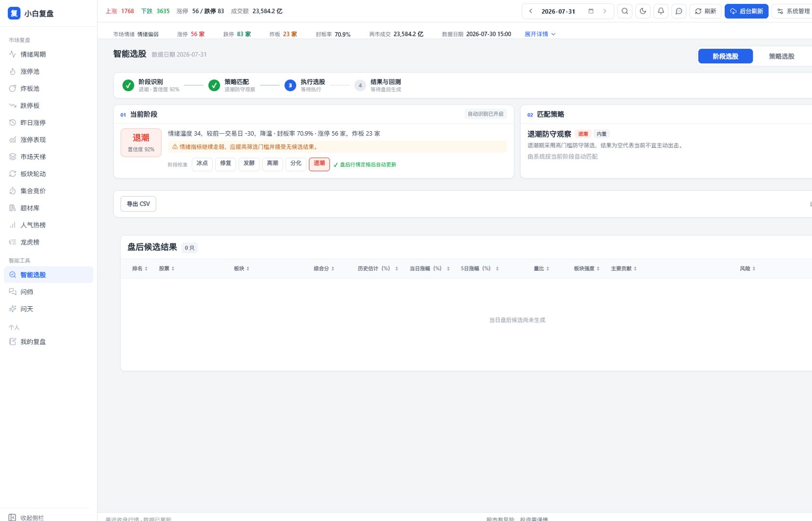The width and height of the screenshot is (812, 521).
Task: Click the blue 后台刷新 button
Action: [746, 11]
